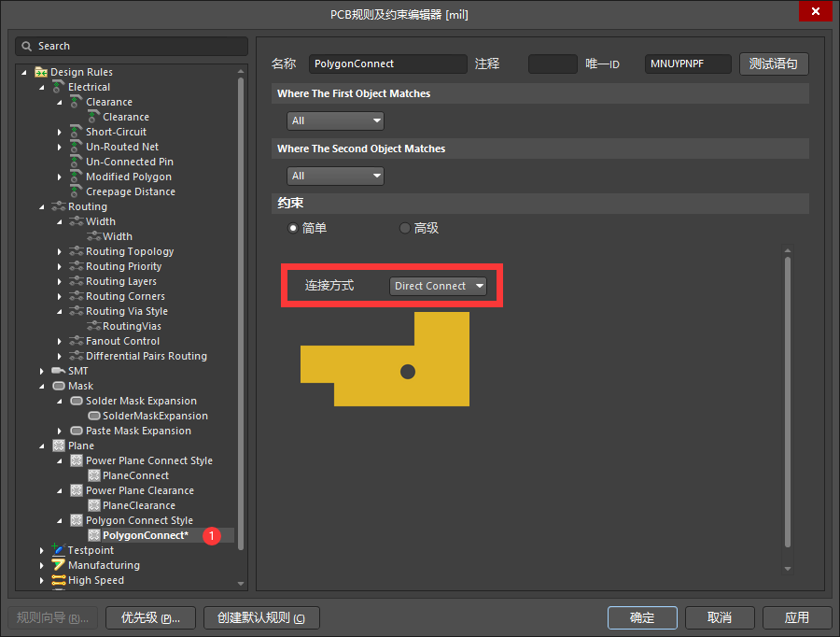Click the Paste Mask Expansion icon
The width and height of the screenshot is (840, 637).
[x=77, y=431]
